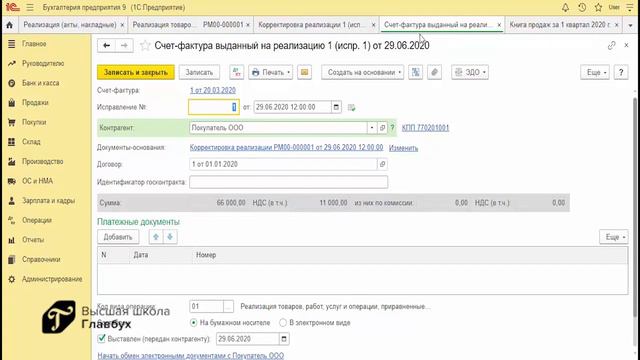Viewport: 640px width, 360px height.
Task: Move payment document row down
Action: [x=170, y=237]
